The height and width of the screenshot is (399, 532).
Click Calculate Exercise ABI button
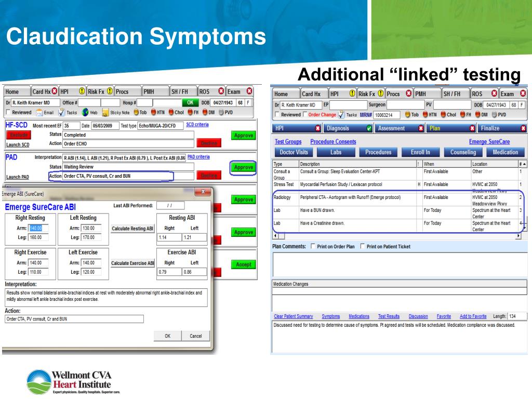pyautogui.click(x=132, y=263)
